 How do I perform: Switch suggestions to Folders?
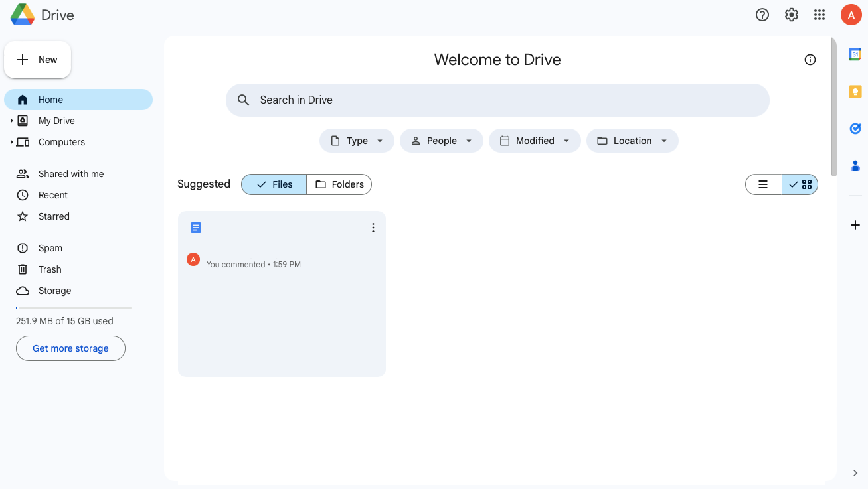339,184
